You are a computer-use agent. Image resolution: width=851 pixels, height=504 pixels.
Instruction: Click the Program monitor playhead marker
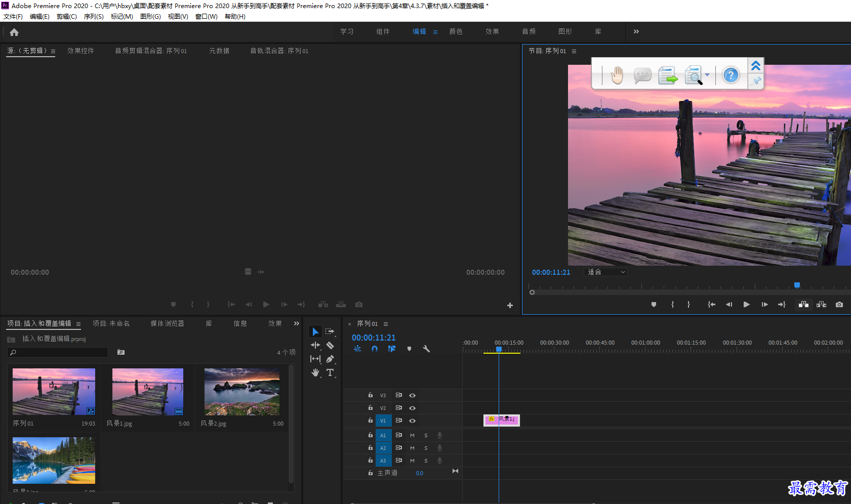pos(797,285)
